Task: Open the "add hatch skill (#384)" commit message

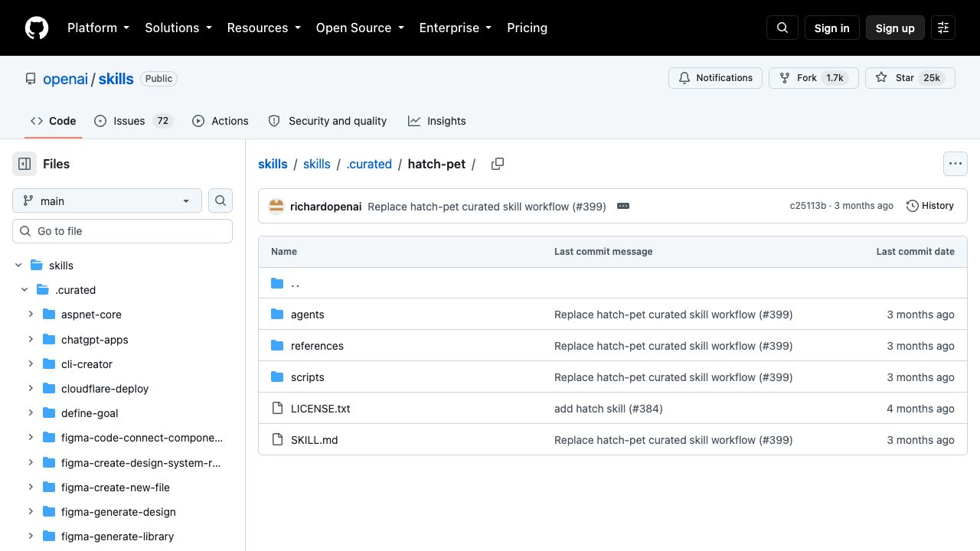Action: coord(609,409)
